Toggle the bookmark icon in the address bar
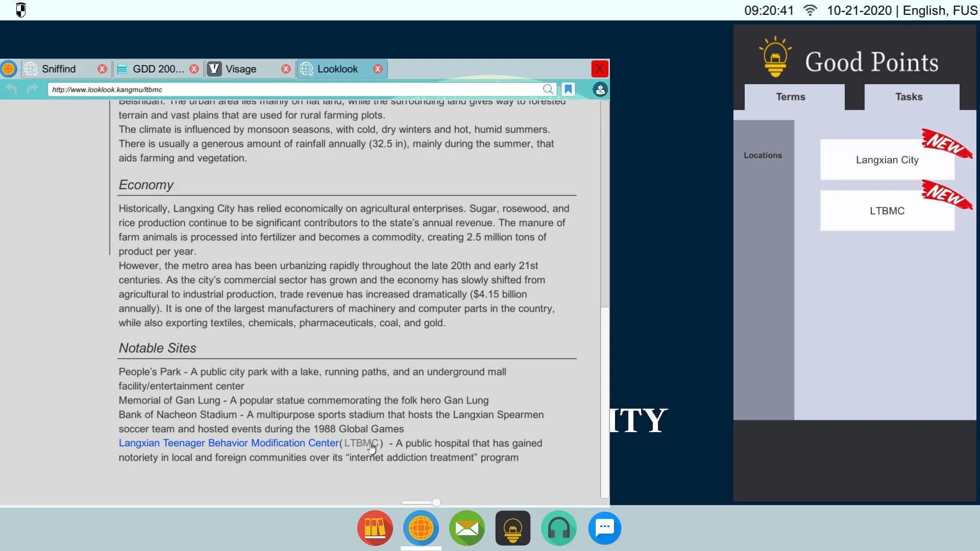This screenshot has width=980, height=551. [568, 89]
